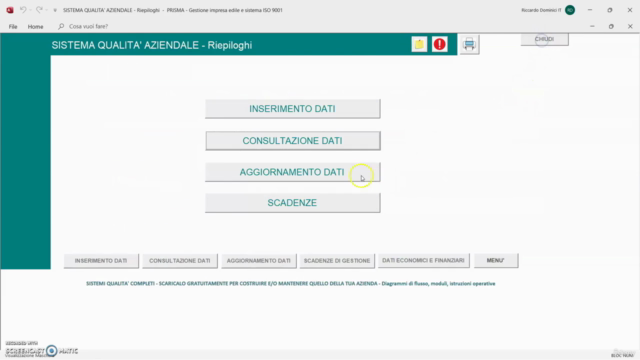The width and height of the screenshot is (640, 360).
Task: Minimize the inner document window
Action: (592, 26)
